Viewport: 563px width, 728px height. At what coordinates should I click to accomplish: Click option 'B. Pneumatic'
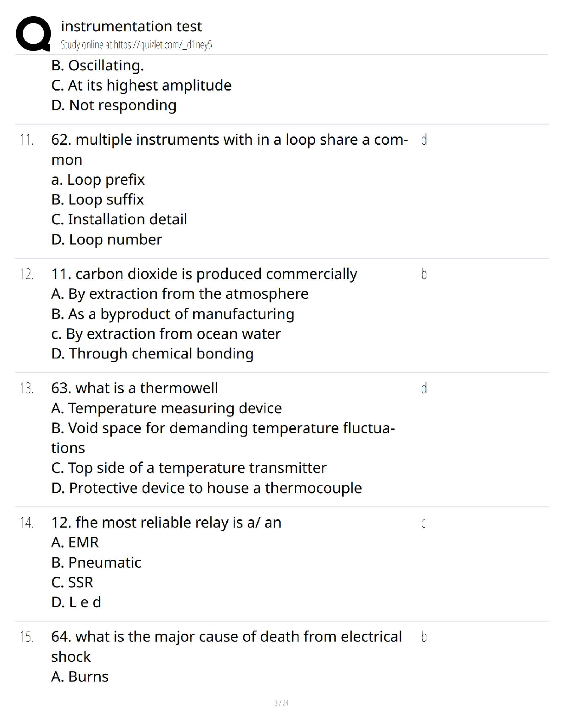point(96,563)
